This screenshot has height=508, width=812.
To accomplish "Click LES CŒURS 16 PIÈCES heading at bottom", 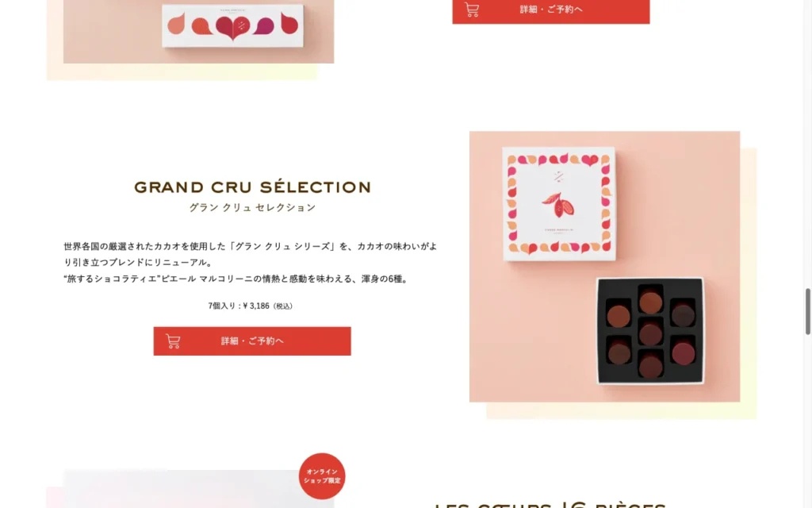I will [x=550, y=504].
